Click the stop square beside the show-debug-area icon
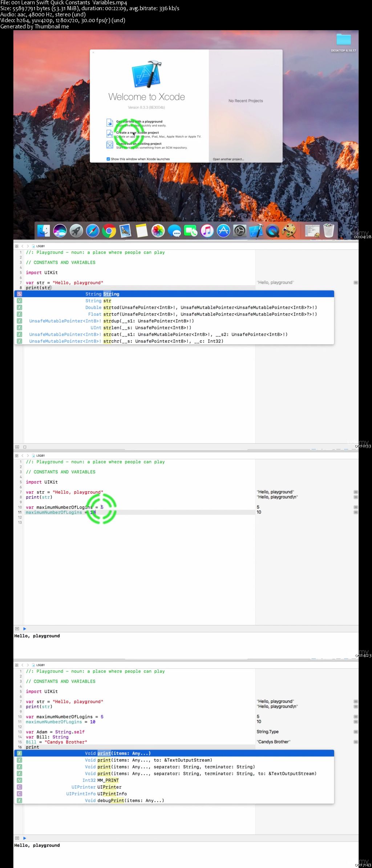Viewport: 372px width, 868px height. pyautogui.click(x=25, y=447)
